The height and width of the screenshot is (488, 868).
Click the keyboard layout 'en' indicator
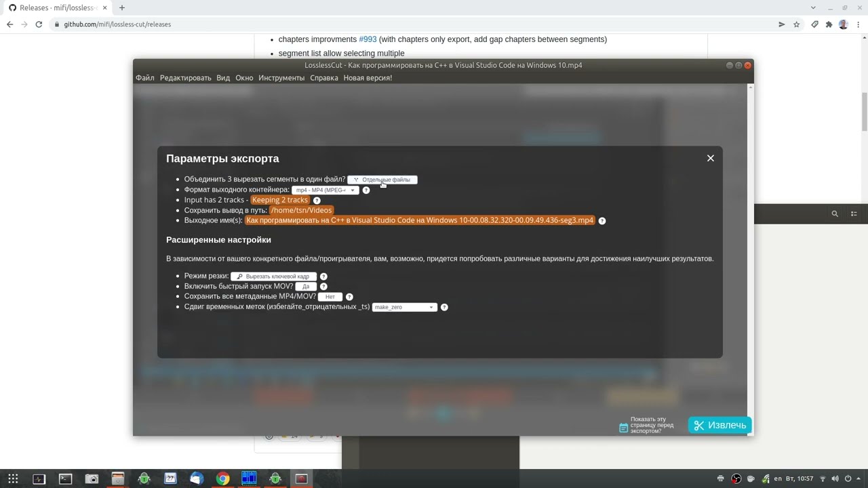(778, 479)
